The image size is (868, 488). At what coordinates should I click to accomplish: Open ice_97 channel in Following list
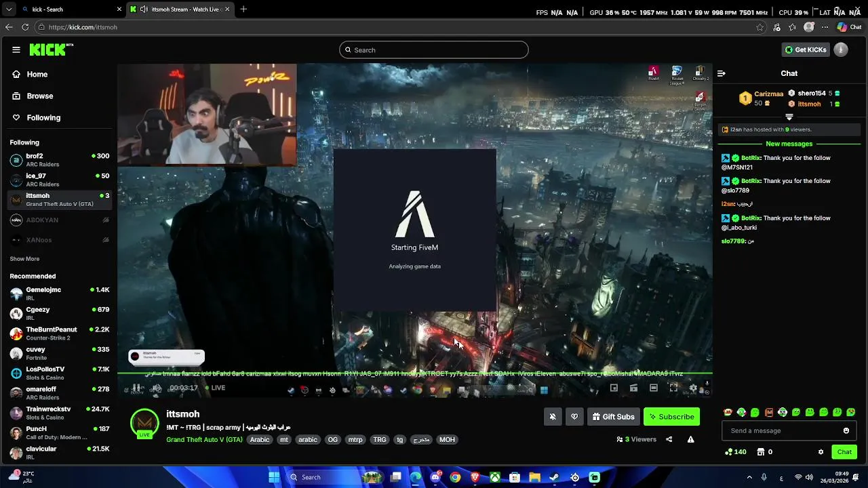coord(60,180)
